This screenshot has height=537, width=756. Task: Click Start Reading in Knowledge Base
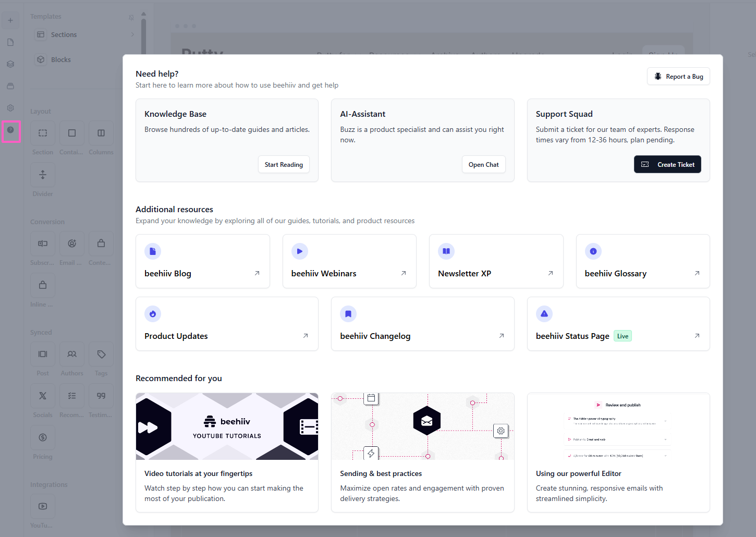click(284, 165)
